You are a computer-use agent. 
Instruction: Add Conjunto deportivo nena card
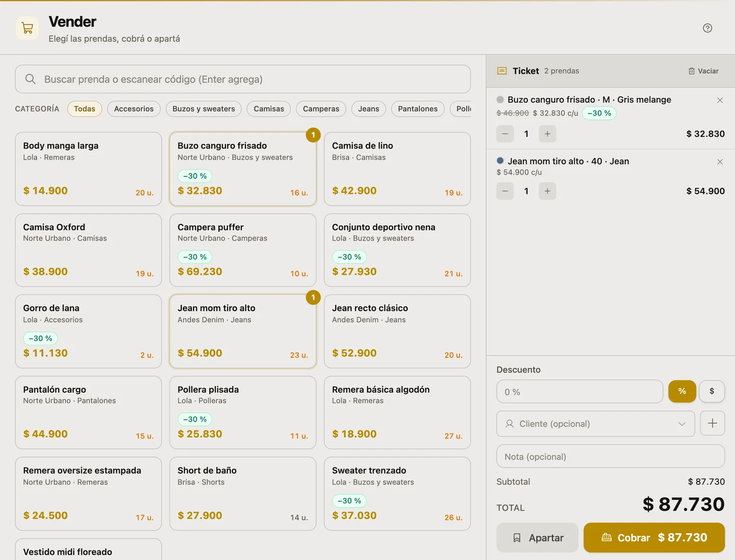click(397, 250)
